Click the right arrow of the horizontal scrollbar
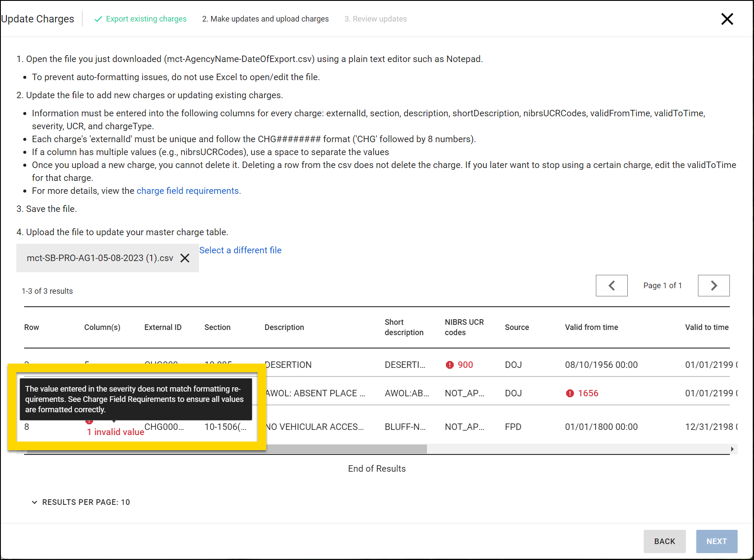This screenshot has width=754, height=560. [x=732, y=449]
